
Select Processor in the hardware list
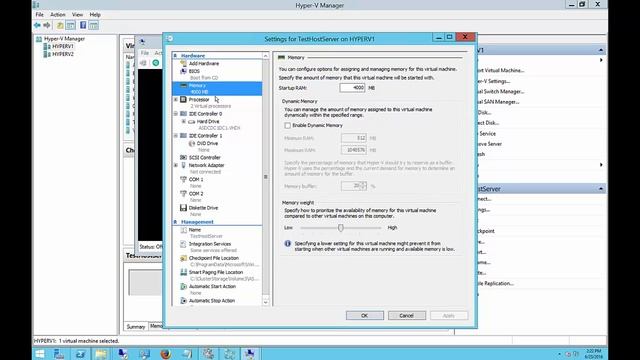(x=199, y=100)
